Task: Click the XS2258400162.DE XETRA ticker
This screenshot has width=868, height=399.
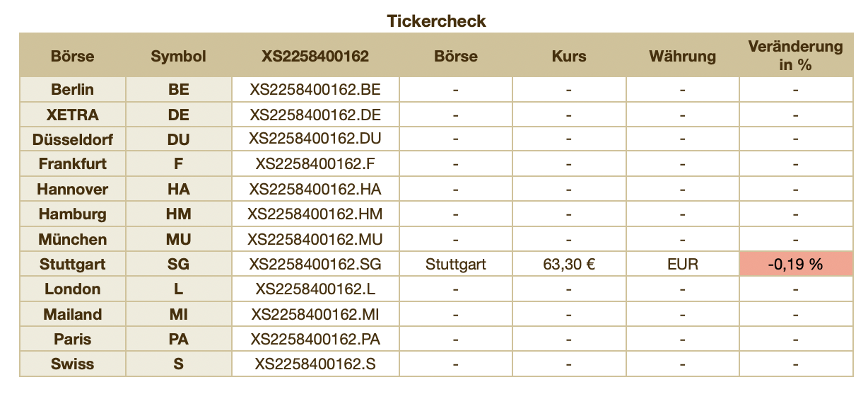Action: click(315, 115)
